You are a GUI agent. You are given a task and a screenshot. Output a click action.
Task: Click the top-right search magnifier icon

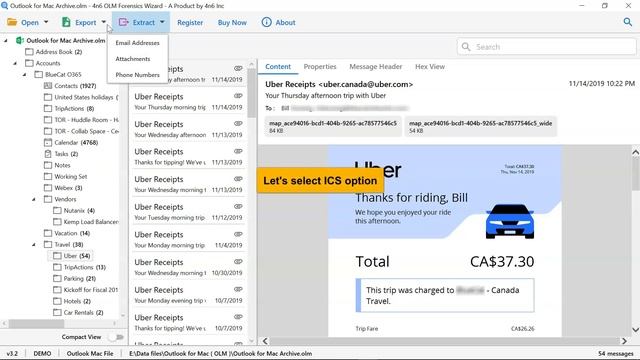point(628,22)
